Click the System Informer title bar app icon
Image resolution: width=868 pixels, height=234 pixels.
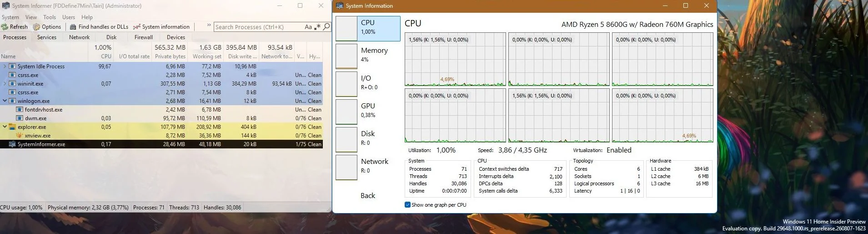tap(6, 6)
